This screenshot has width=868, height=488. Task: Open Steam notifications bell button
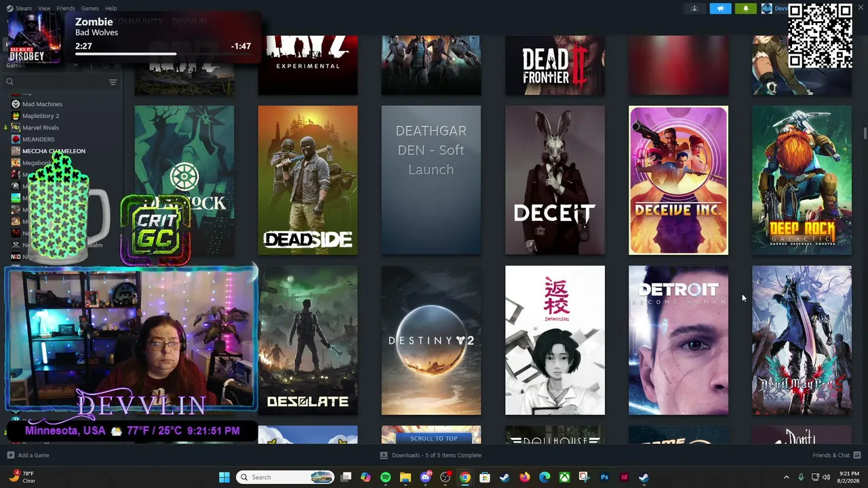click(746, 9)
